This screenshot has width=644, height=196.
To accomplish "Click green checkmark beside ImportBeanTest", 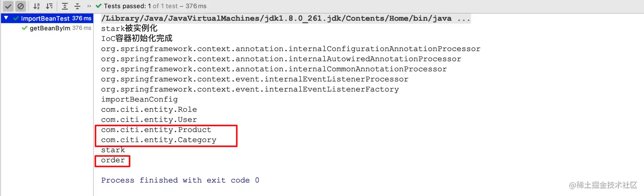I will point(16,18).
